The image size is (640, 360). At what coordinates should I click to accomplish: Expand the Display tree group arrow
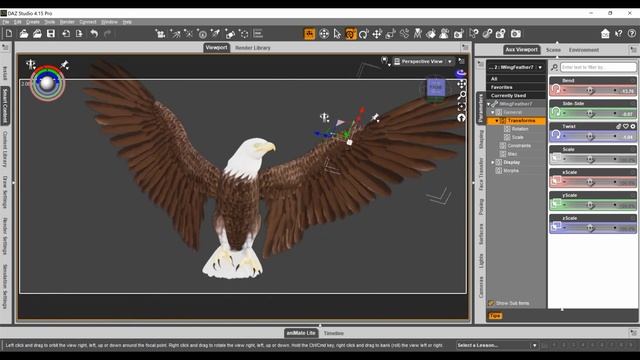tap(493, 162)
